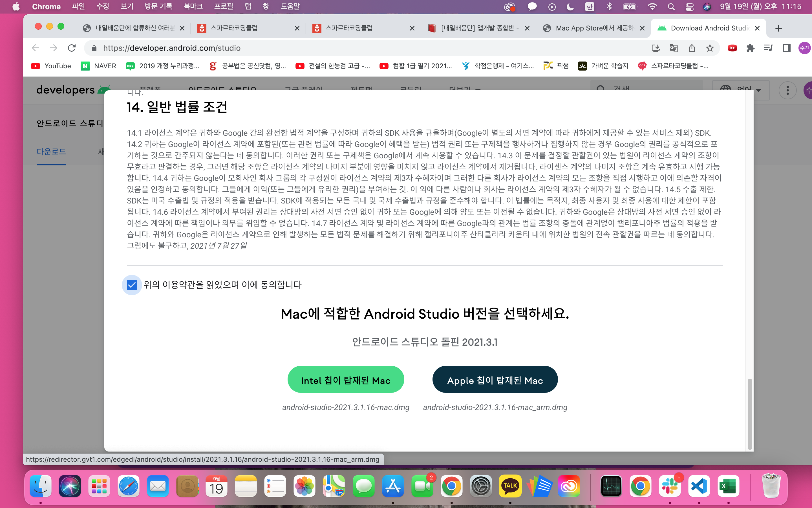Open a new browser tab
The height and width of the screenshot is (508, 812).
(x=779, y=28)
